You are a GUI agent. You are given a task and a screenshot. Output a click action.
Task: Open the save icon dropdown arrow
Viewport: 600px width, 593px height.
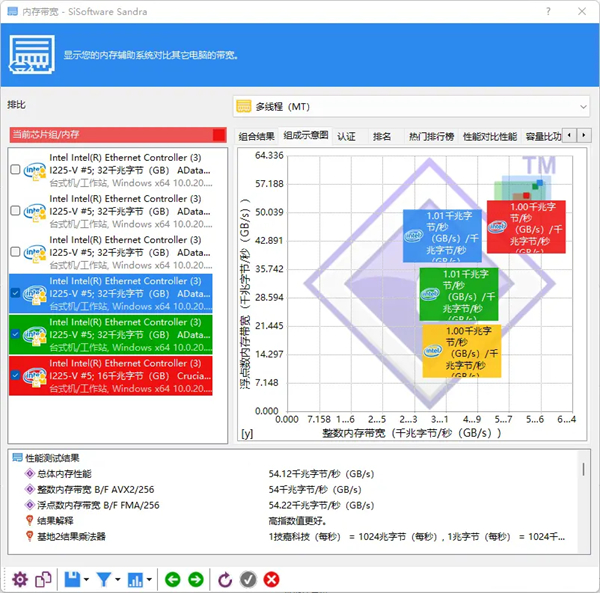[86, 580]
